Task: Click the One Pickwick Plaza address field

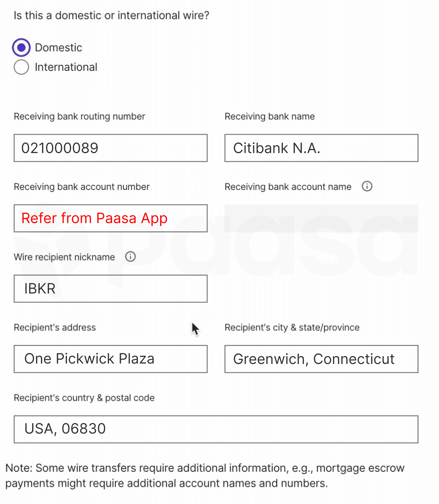Action: coord(111,359)
